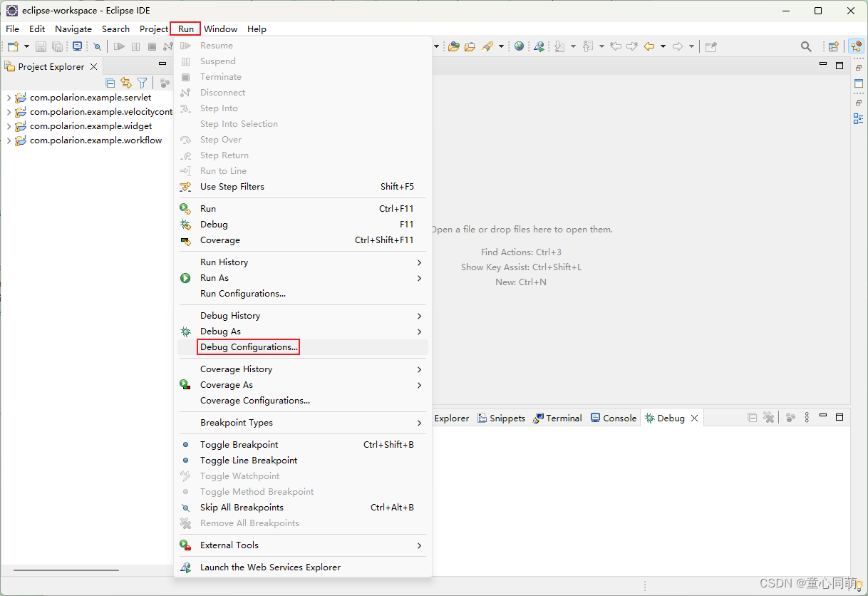Screen dimensions: 868x596
Task: Expand Run History submenu
Action: (302, 262)
